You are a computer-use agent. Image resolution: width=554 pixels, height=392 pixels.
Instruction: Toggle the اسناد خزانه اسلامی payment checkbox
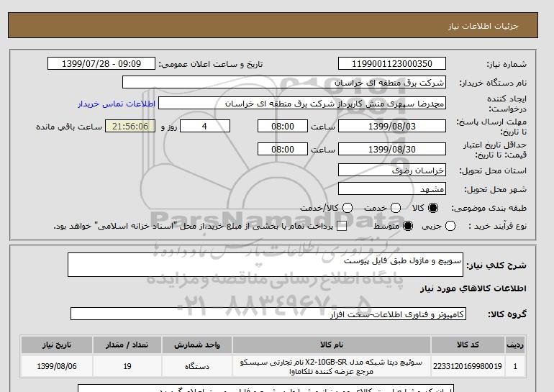[342, 227]
